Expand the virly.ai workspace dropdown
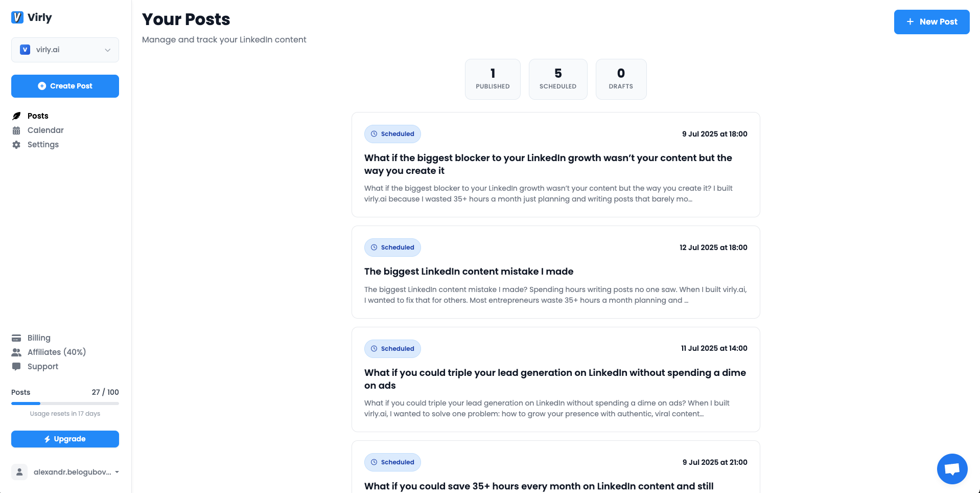Viewport: 980px width, 493px height. (x=65, y=50)
